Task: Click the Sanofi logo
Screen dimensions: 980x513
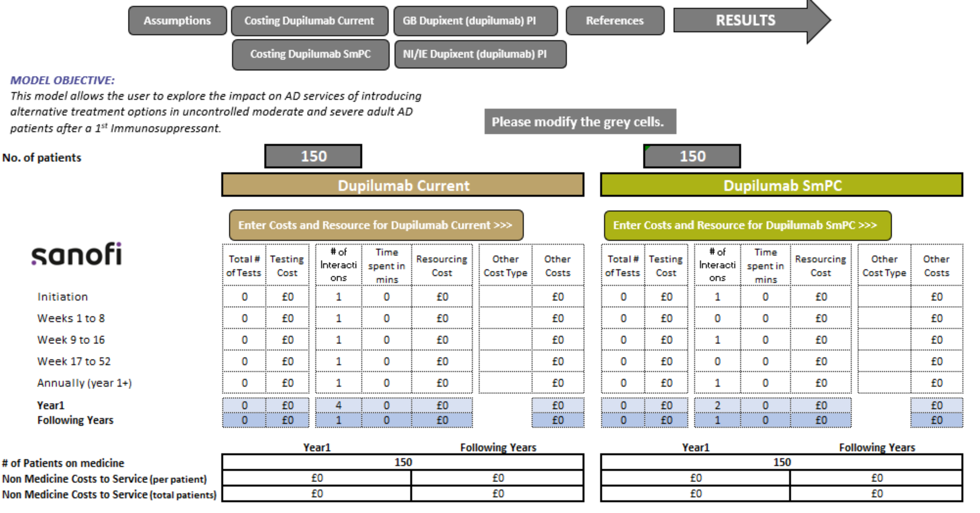Action: pyautogui.click(x=77, y=254)
